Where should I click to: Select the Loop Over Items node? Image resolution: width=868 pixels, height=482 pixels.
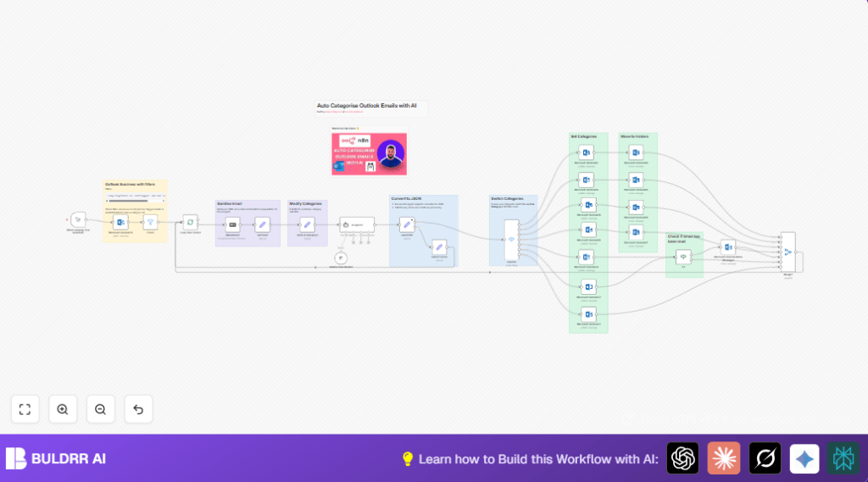(190, 222)
